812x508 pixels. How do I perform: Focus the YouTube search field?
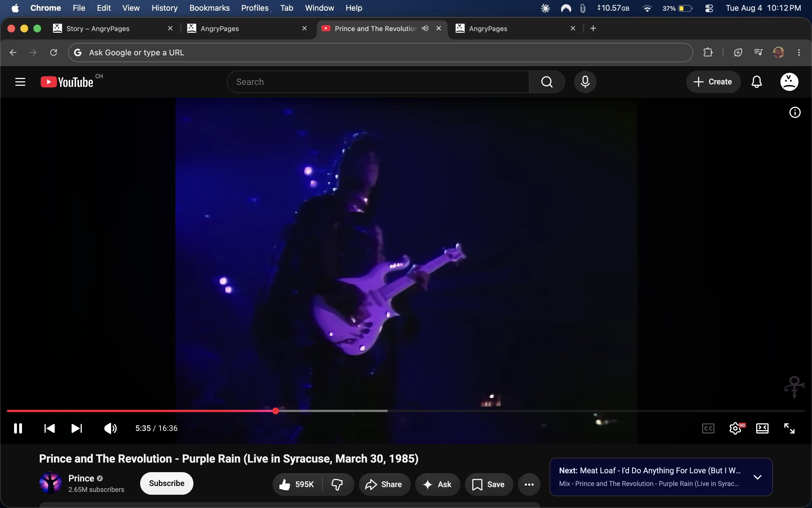(378, 82)
